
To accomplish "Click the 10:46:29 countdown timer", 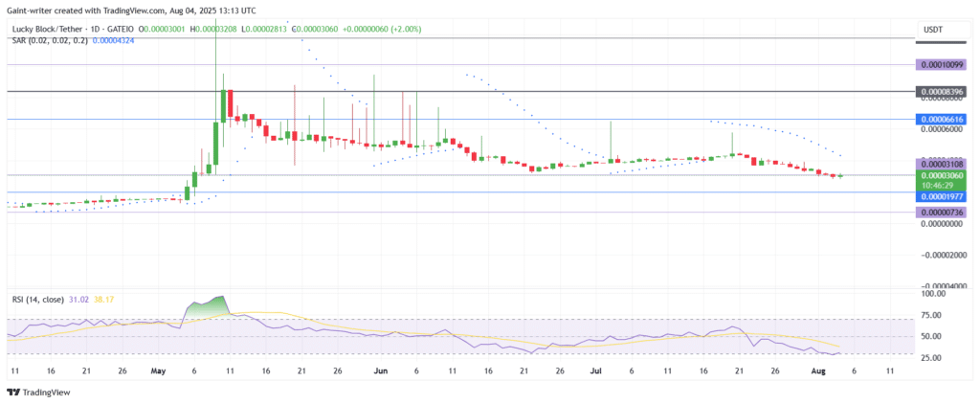I will (x=937, y=186).
